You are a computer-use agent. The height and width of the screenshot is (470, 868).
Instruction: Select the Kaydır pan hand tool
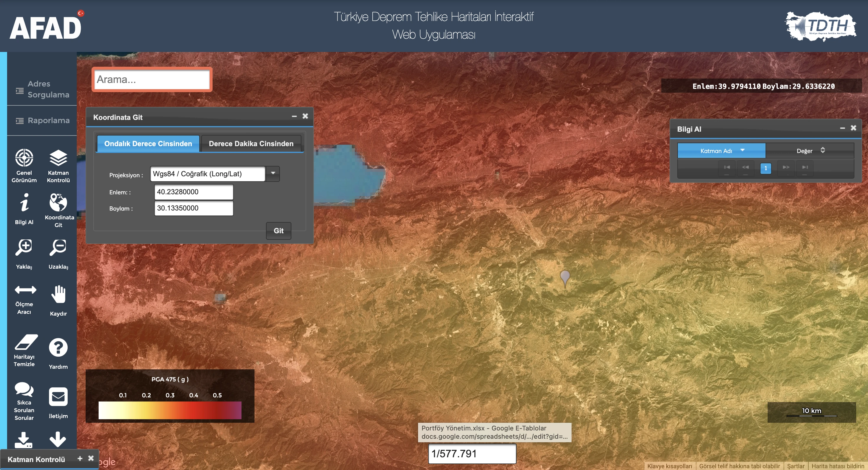[x=58, y=301]
